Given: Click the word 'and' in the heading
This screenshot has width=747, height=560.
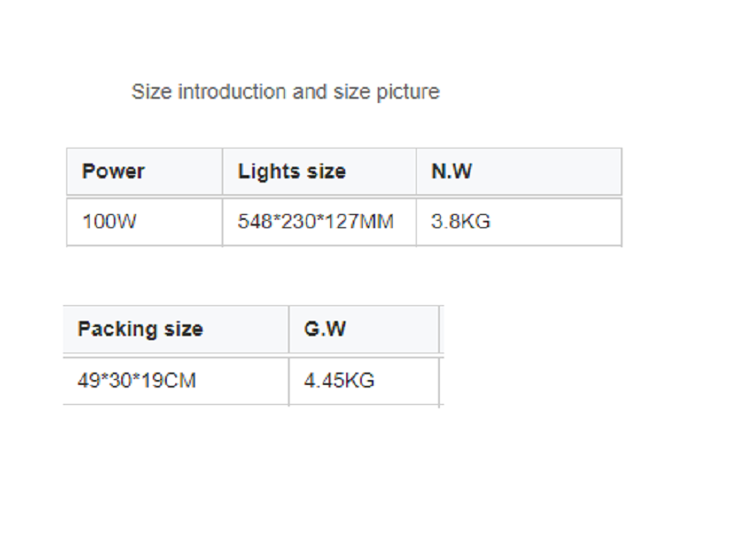Looking at the screenshot, I should point(310,92).
